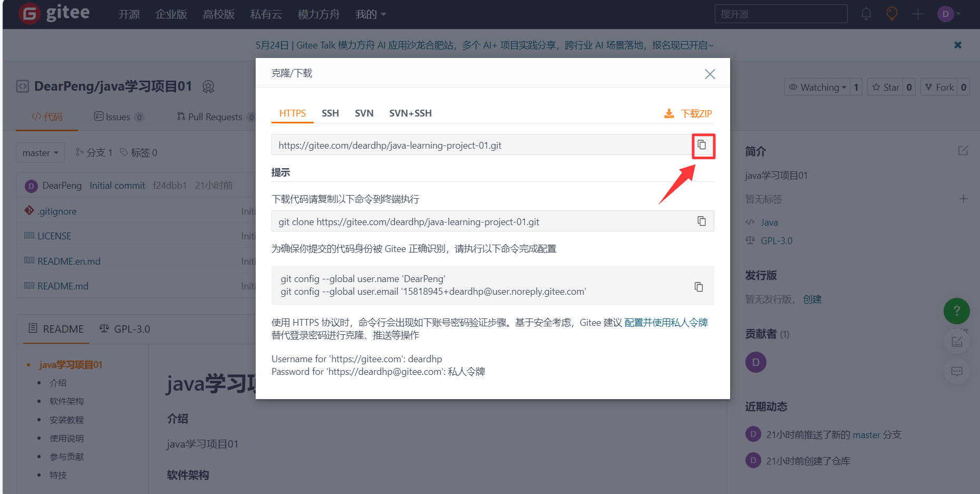Open the private token configuration link
Screen dimensions: 980x494
coord(666,323)
